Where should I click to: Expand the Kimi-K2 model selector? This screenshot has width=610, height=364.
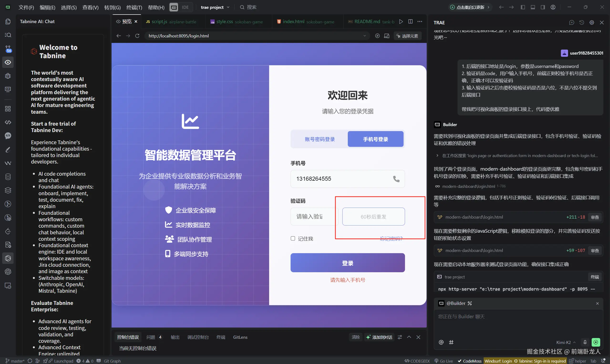click(x=566, y=342)
